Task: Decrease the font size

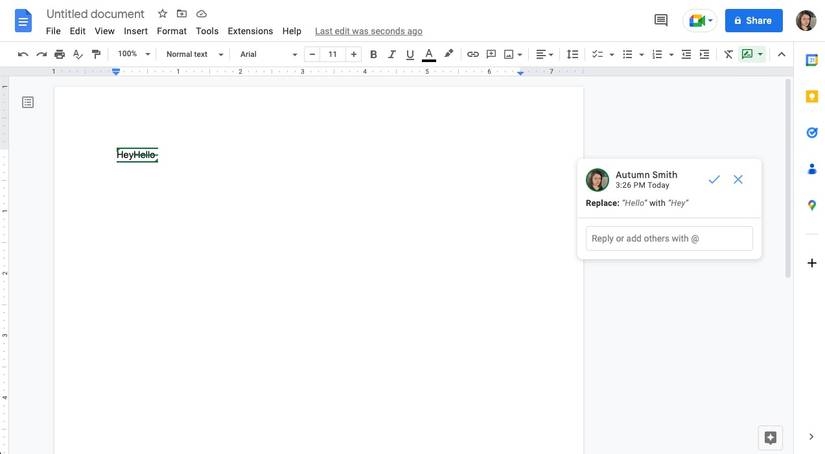Action: [x=312, y=54]
